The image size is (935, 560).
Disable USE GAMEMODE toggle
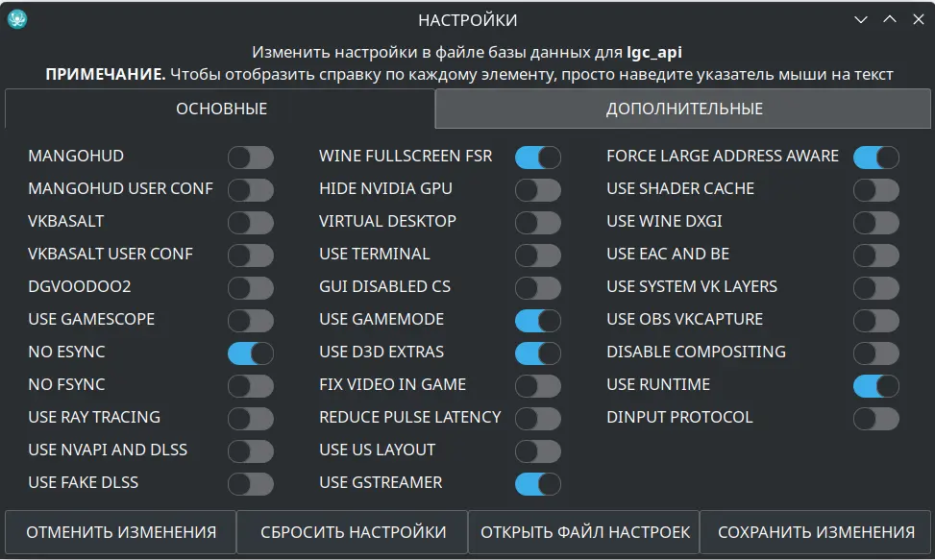(538, 321)
